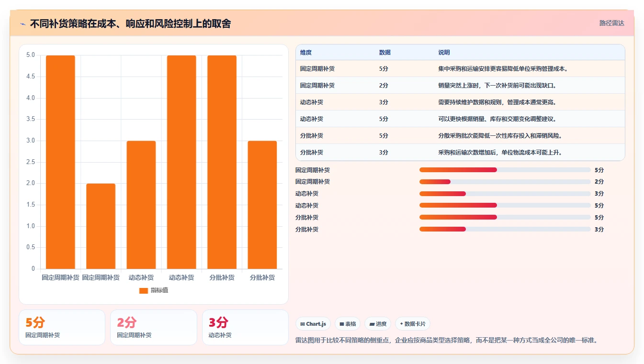Click the 固定周期补货 chart bar reaching 5.0

[x=60, y=162]
